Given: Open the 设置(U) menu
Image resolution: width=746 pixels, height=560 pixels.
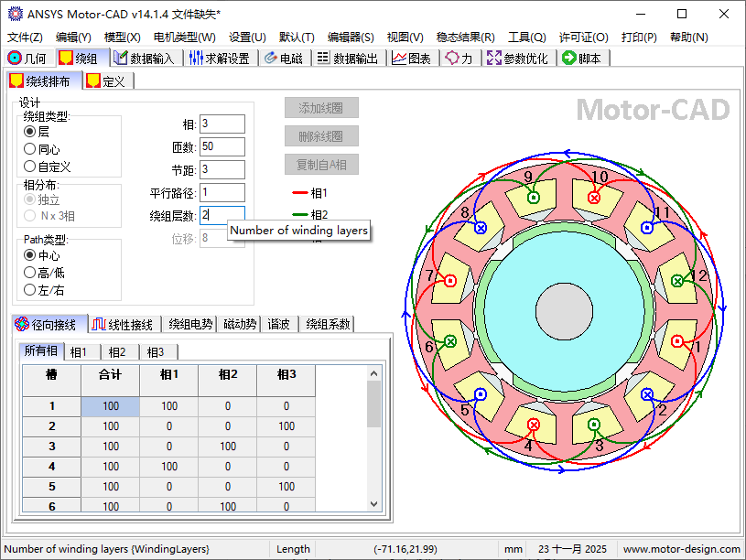Looking at the screenshot, I should 247,38.
